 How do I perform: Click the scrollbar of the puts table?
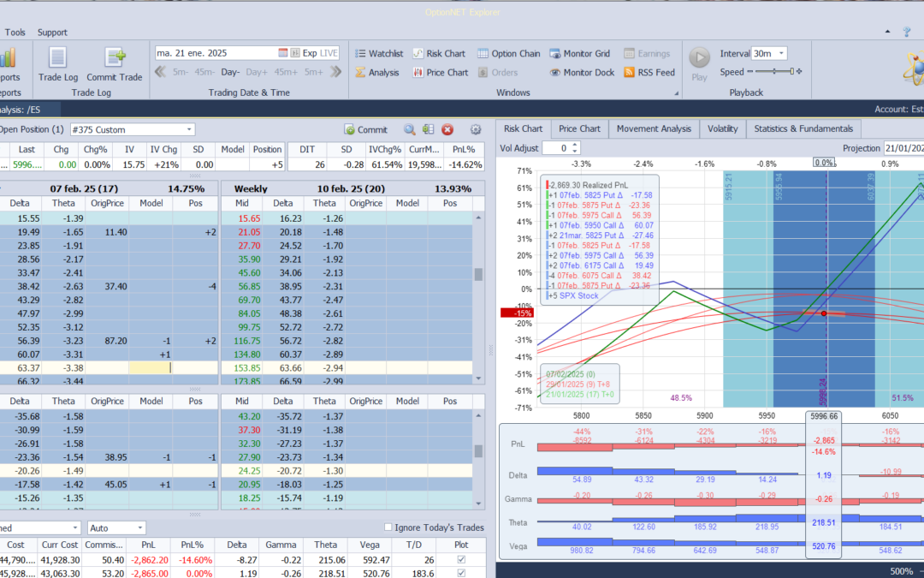pyautogui.click(x=478, y=460)
